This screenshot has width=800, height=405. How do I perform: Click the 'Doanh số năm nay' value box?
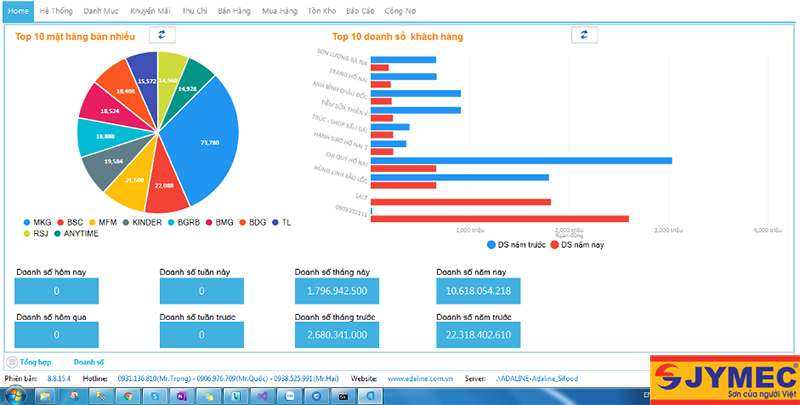click(478, 291)
